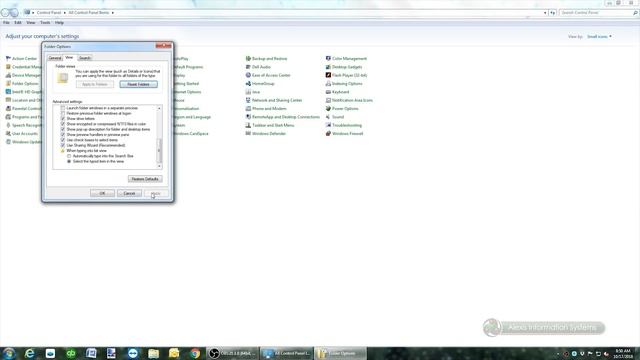Click the Advanced settings scrollbar thumb
This screenshot has width=640, height=360.
(159, 151)
